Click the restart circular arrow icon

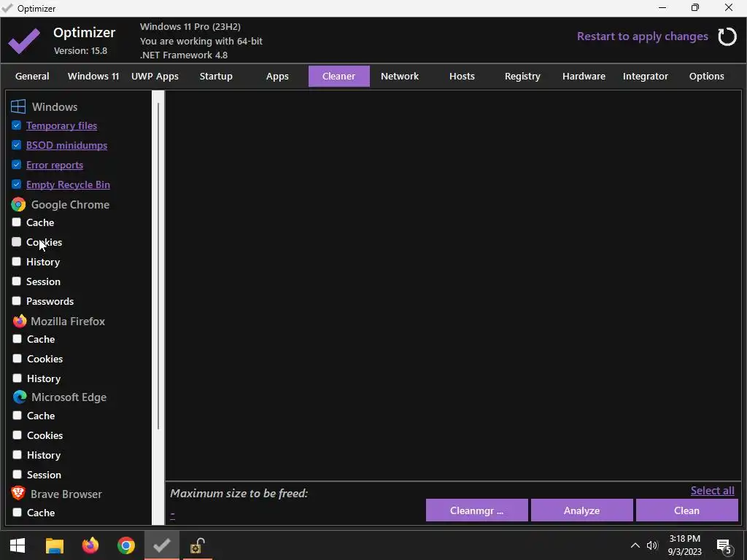pyautogui.click(x=727, y=36)
